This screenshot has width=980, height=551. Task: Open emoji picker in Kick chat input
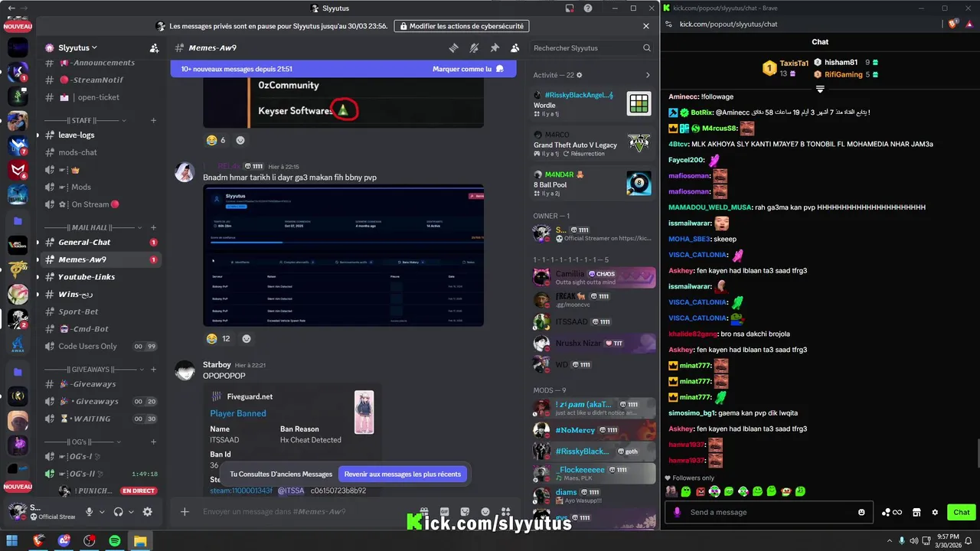[861, 512]
